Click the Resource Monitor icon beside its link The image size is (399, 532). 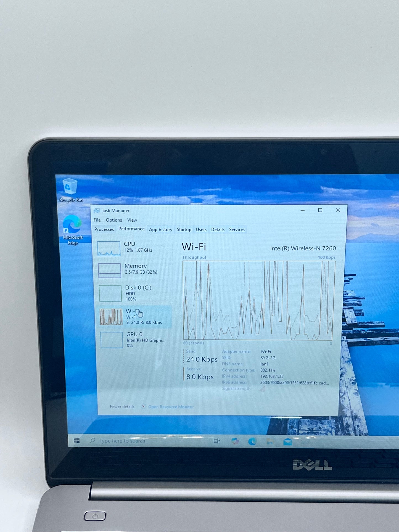click(143, 406)
